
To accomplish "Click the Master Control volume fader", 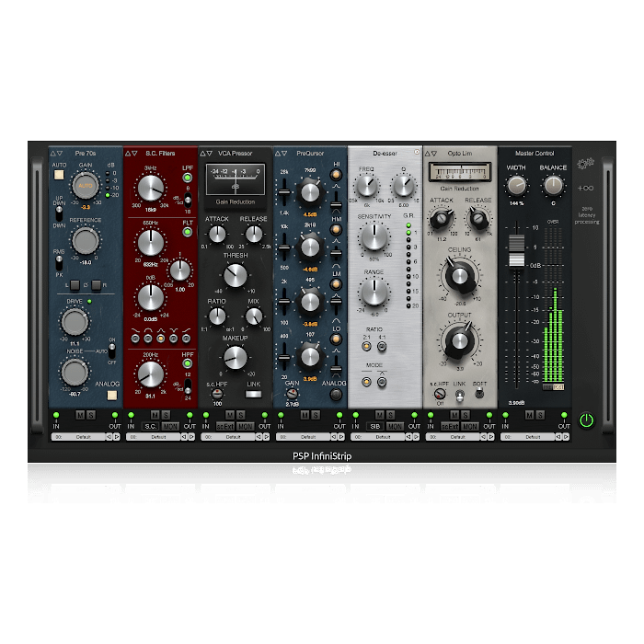I will click(x=516, y=246).
